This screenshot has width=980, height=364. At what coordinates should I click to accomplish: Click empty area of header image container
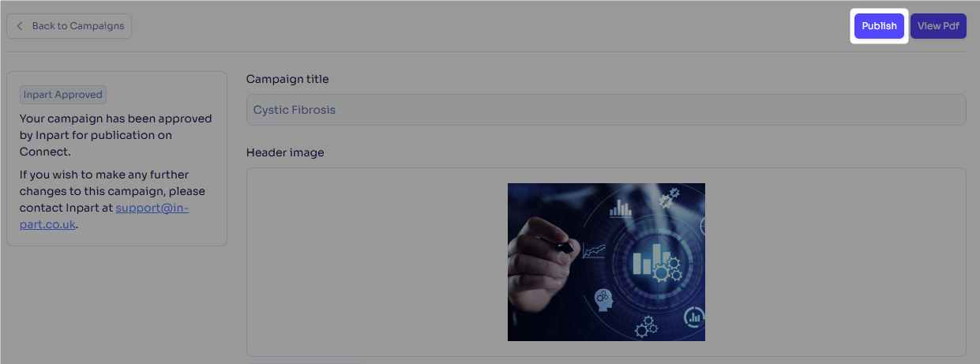click(x=835, y=262)
